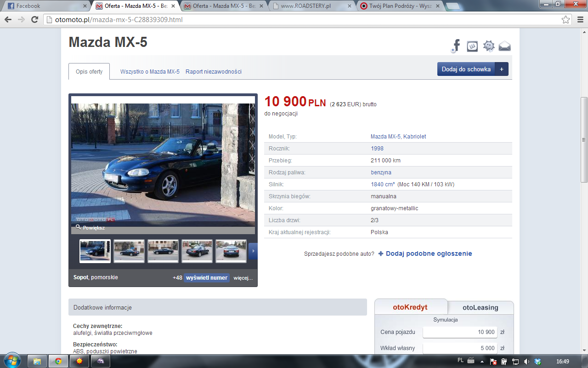Click the Mazda MX-5 link in the Model row

(385, 137)
